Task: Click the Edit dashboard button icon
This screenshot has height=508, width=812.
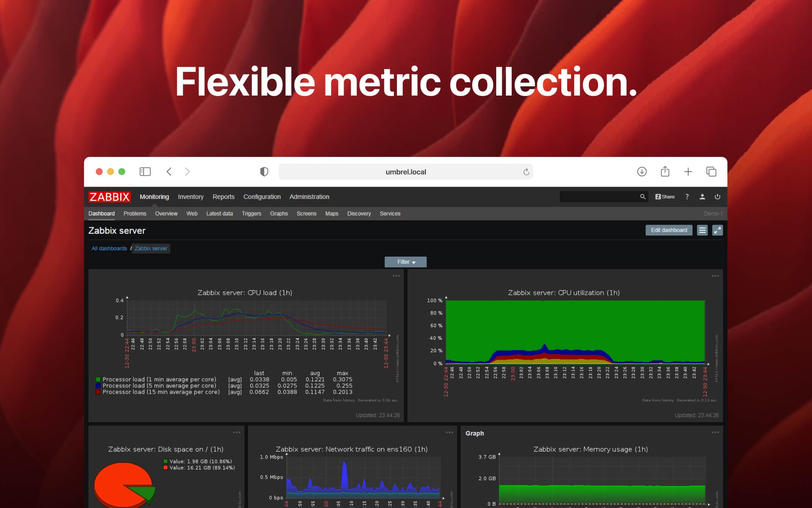Action: click(668, 230)
